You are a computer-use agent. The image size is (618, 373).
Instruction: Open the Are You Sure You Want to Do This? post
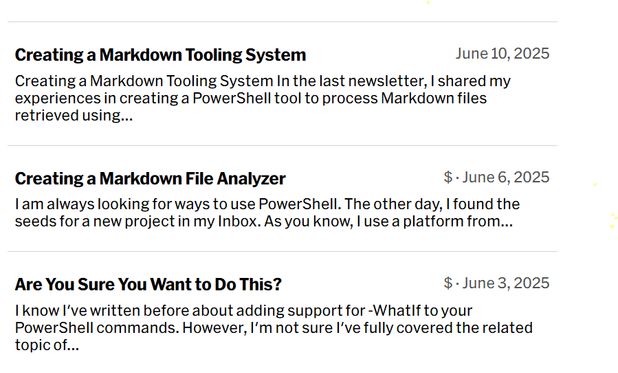(148, 284)
